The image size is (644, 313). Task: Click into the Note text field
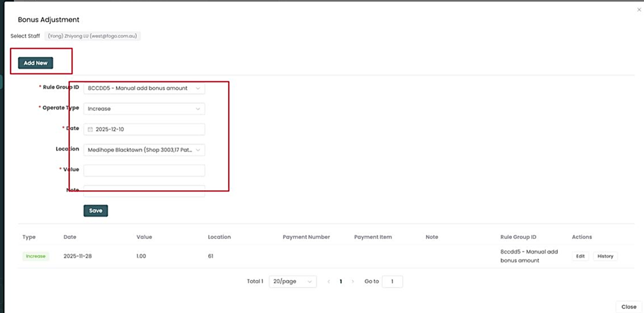coord(144,190)
